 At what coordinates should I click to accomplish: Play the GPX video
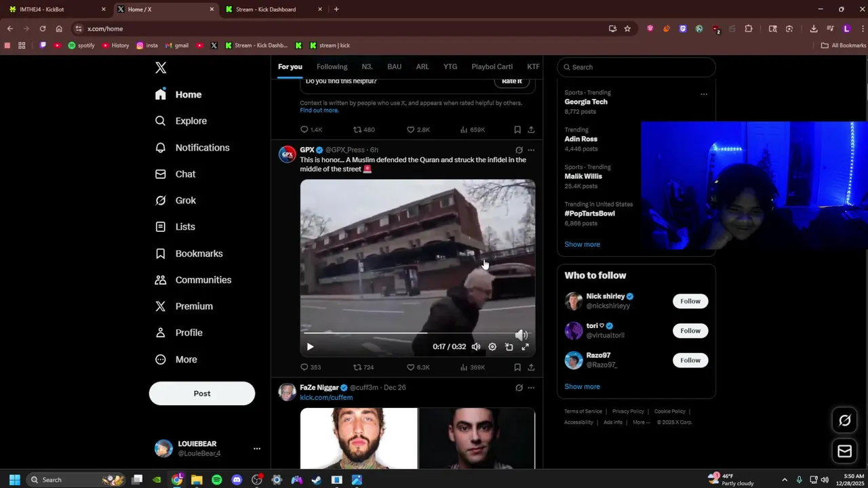310,347
